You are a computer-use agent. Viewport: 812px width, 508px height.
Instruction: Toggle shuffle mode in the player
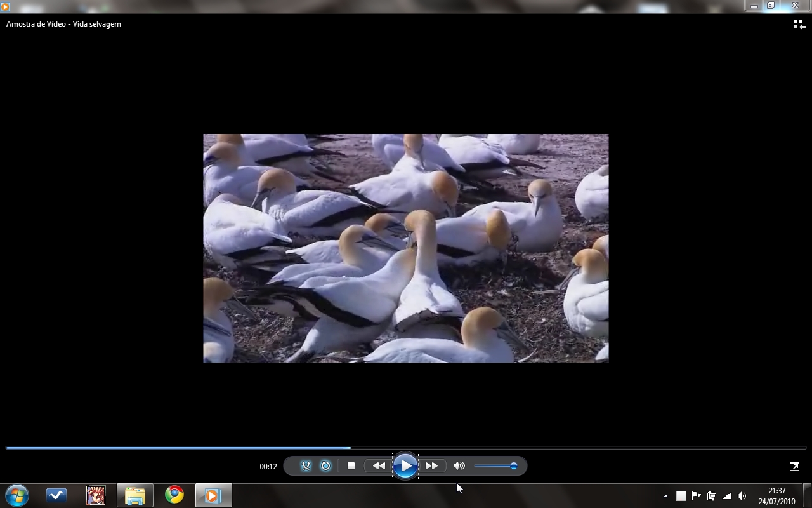pos(306,466)
